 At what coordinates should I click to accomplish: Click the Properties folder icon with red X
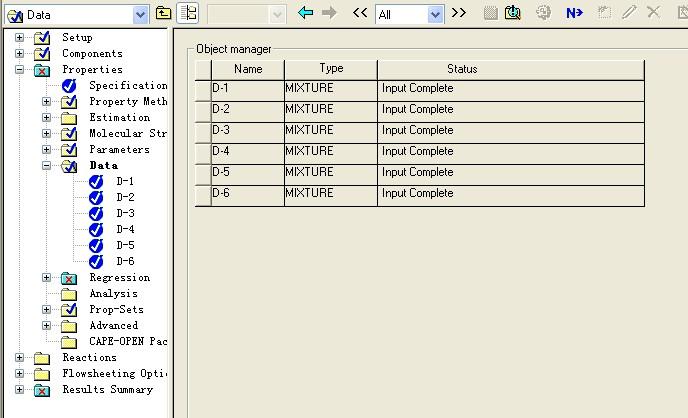[x=42, y=70]
